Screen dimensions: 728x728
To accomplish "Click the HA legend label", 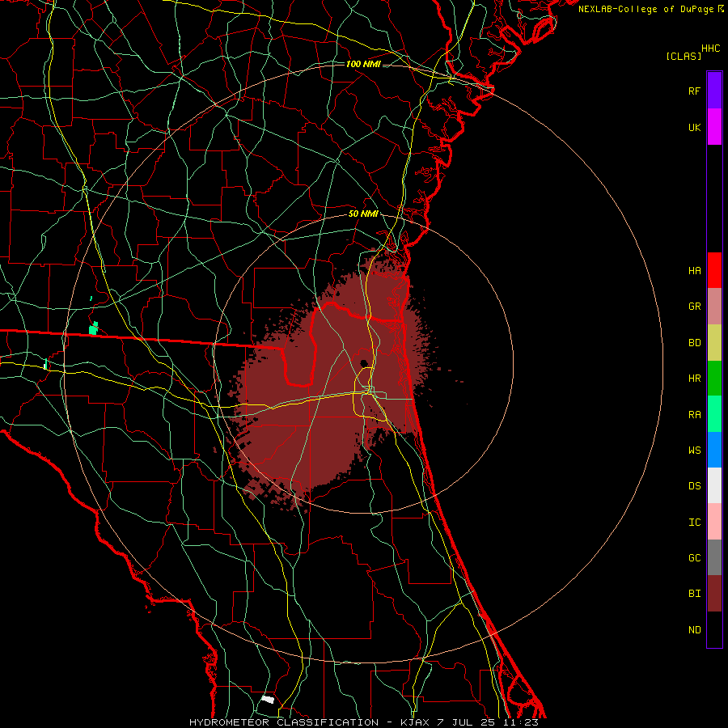I will click(694, 270).
